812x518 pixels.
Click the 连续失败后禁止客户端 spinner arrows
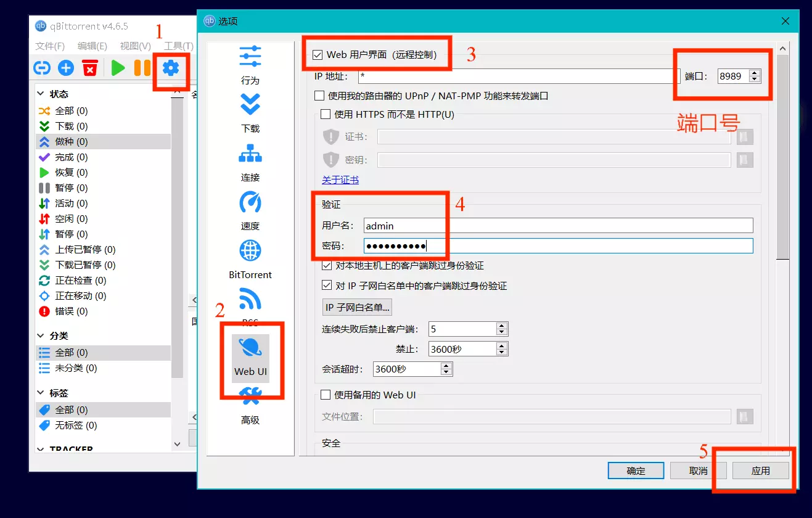(502, 329)
